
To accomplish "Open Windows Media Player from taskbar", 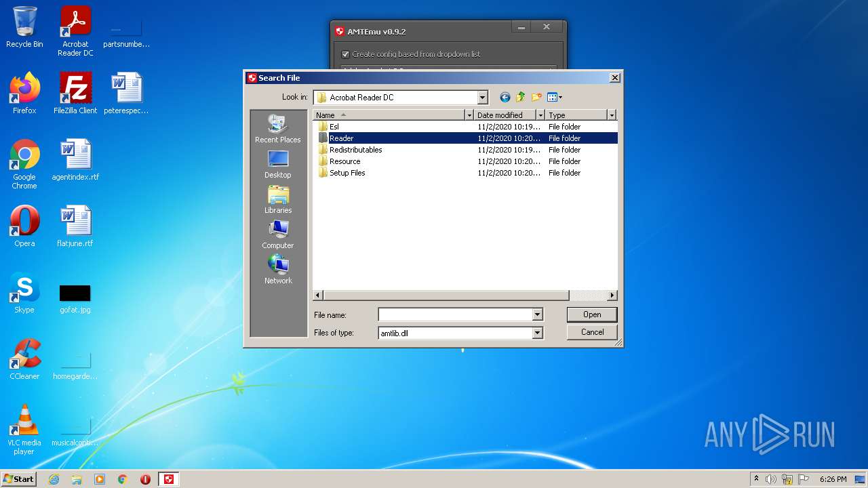I will pos(100,479).
